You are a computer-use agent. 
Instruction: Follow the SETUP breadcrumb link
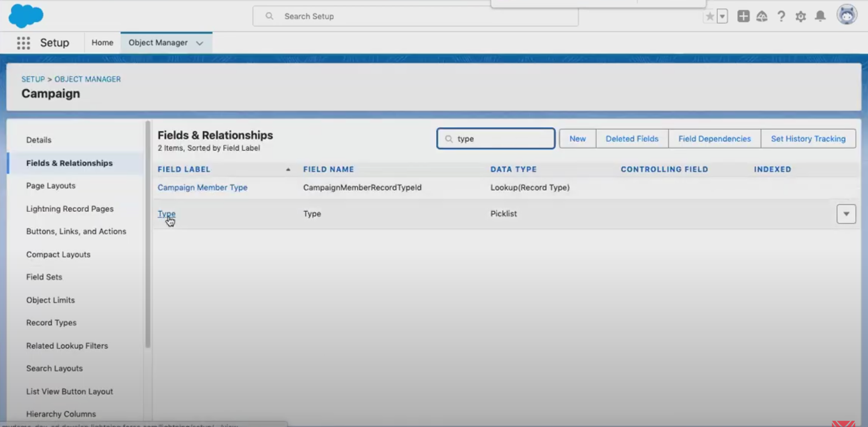click(x=33, y=79)
